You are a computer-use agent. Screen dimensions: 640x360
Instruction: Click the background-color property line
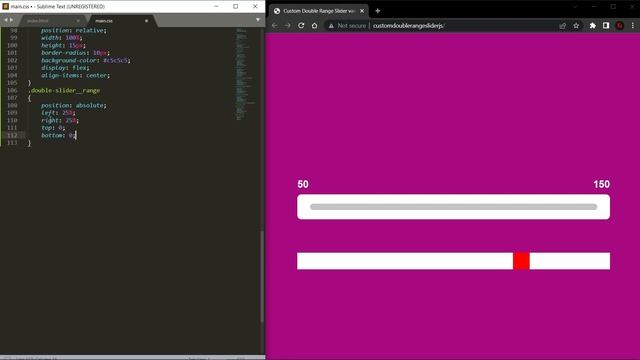coord(86,60)
